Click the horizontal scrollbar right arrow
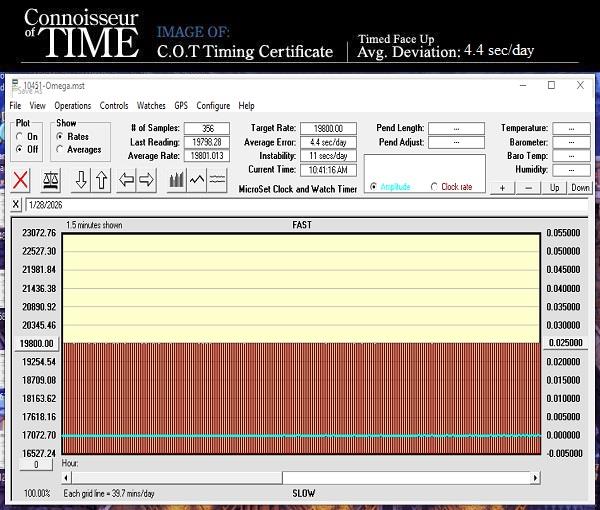 click(x=536, y=478)
